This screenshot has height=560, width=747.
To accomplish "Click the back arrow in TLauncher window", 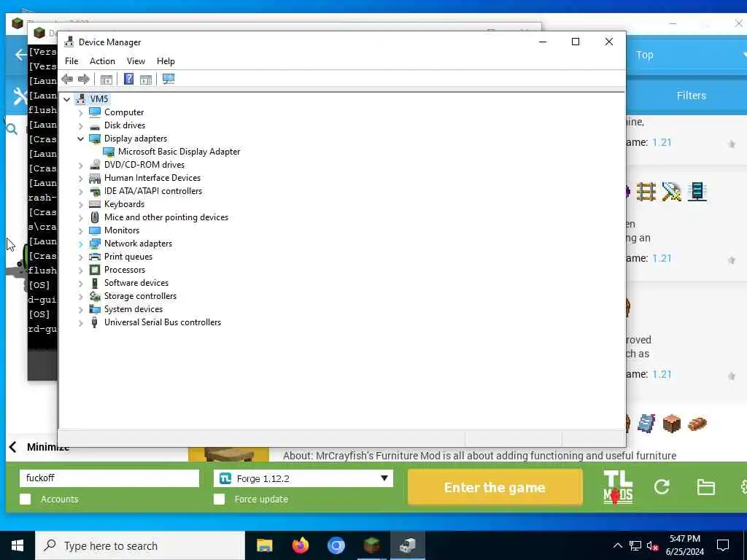I will coord(20,55).
